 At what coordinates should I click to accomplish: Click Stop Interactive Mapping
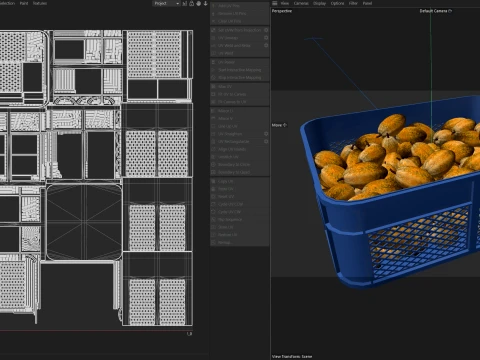[239, 77]
